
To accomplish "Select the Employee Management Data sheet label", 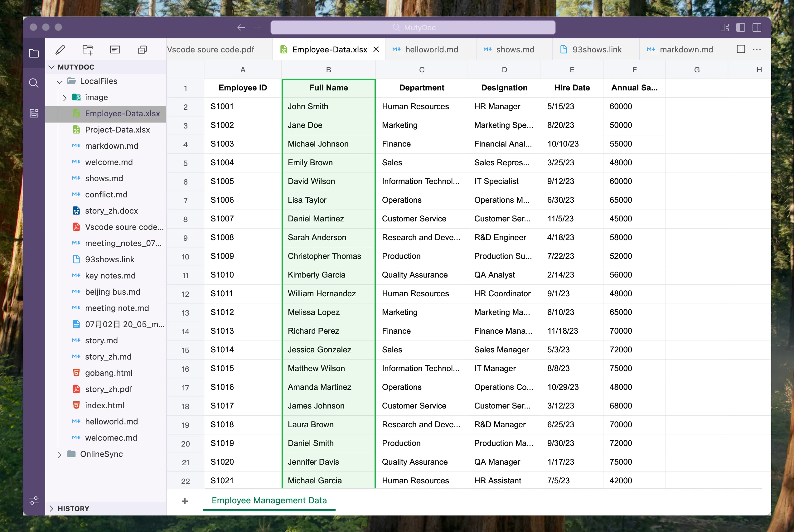I will point(269,501).
